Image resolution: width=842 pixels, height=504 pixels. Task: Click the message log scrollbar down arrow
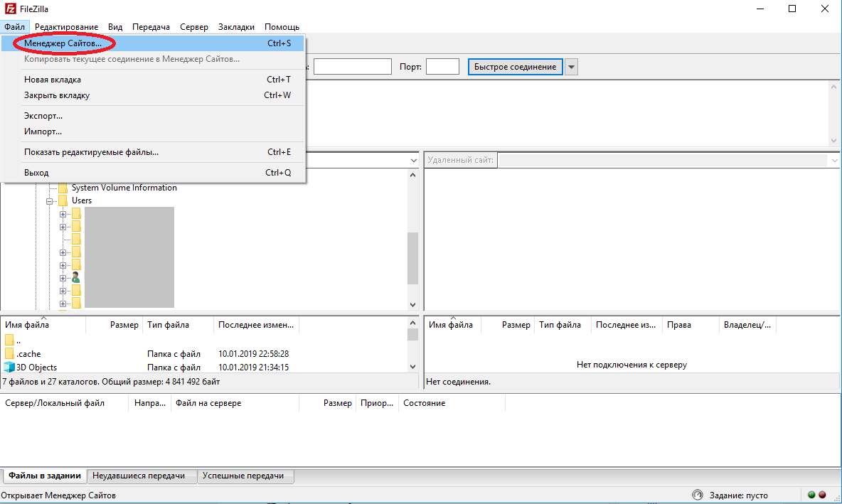pyautogui.click(x=833, y=140)
